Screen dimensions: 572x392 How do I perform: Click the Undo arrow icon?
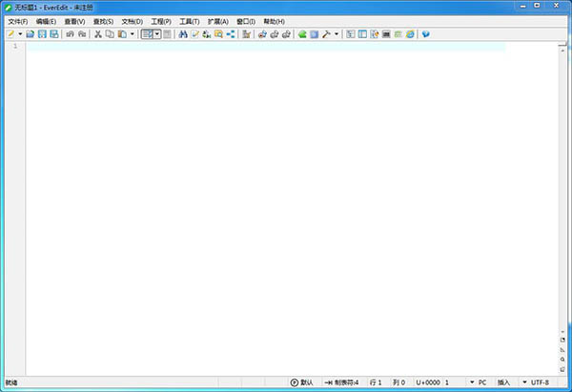[70, 34]
